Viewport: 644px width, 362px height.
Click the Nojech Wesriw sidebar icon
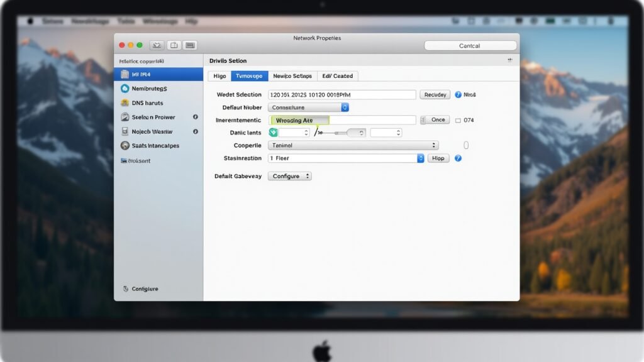(126, 132)
